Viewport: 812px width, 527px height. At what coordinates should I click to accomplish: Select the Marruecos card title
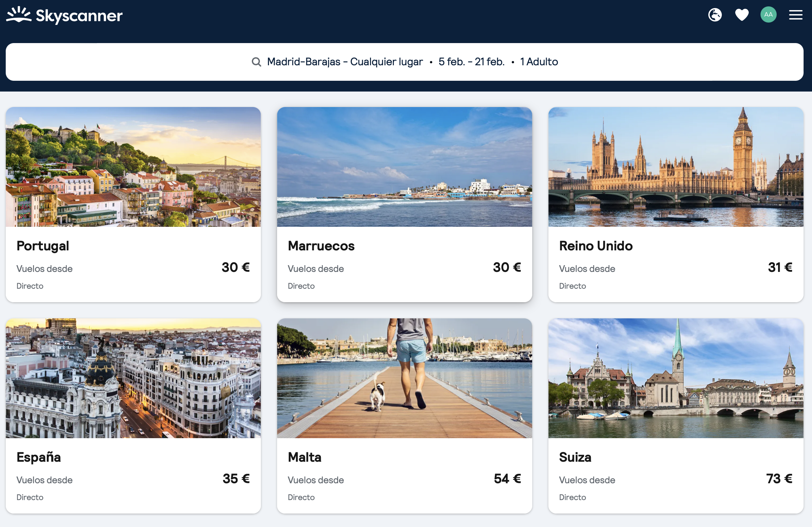321,246
